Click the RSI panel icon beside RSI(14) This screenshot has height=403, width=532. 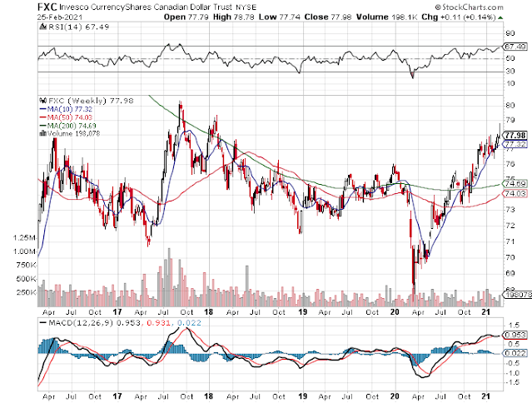[43, 27]
